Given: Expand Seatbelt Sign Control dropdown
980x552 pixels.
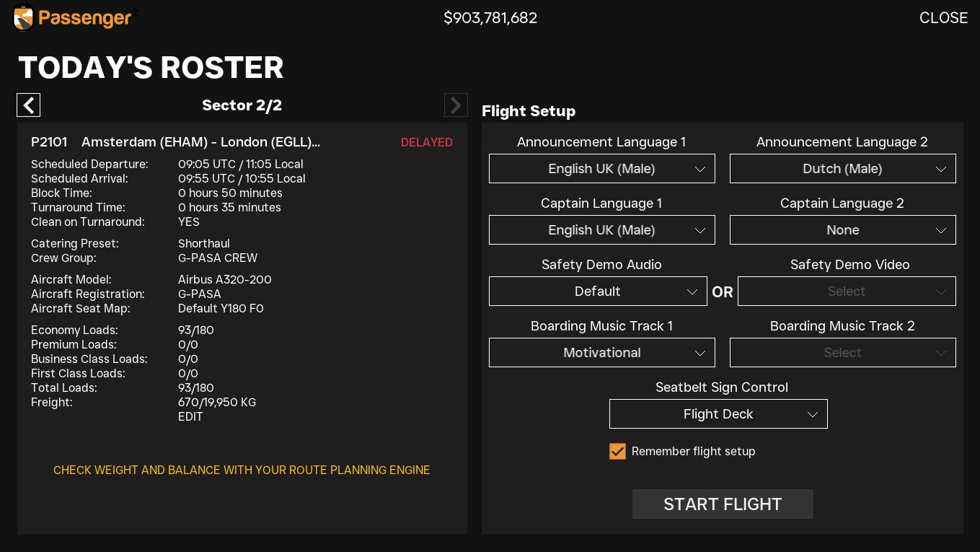Looking at the screenshot, I should 718,414.
